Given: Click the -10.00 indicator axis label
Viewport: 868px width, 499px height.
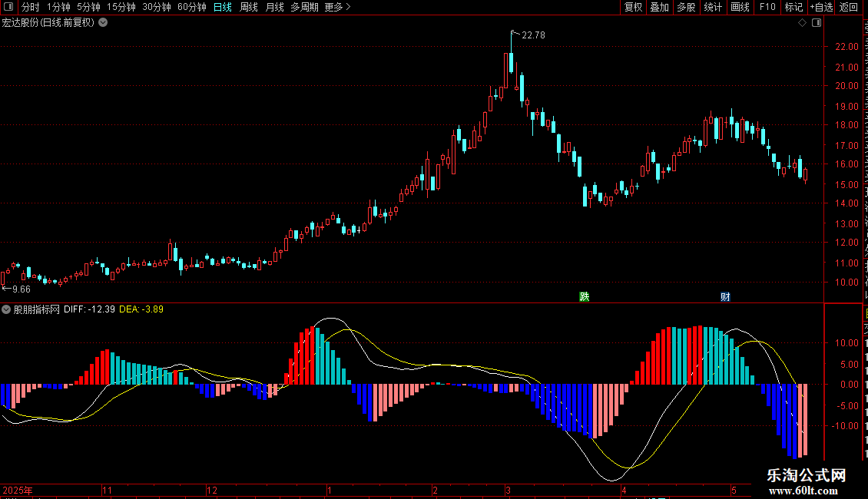Looking at the screenshot, I should click(x=845, y=426).
